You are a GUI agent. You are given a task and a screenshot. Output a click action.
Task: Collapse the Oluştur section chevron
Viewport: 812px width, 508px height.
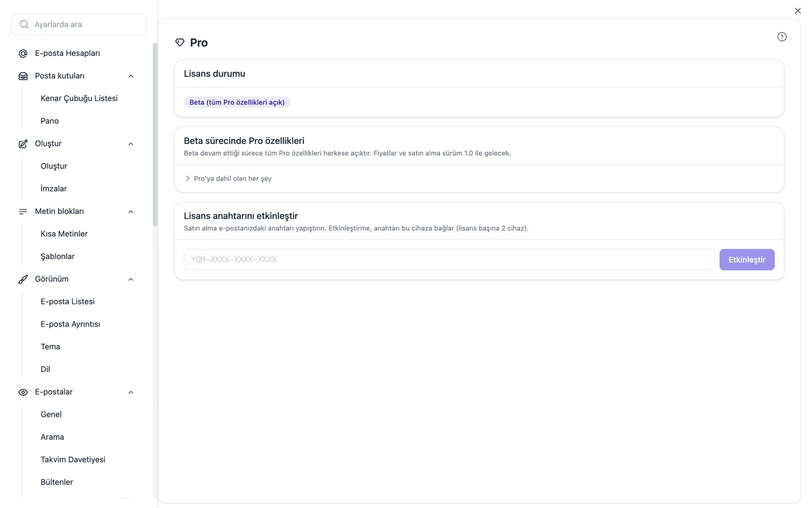click(131, 144)
